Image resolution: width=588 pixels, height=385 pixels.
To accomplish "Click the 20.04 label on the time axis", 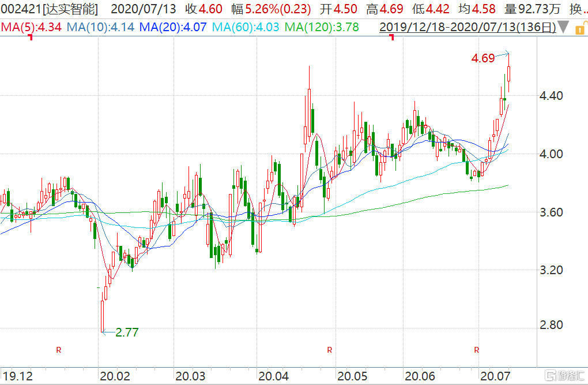I will pos(273,376).
